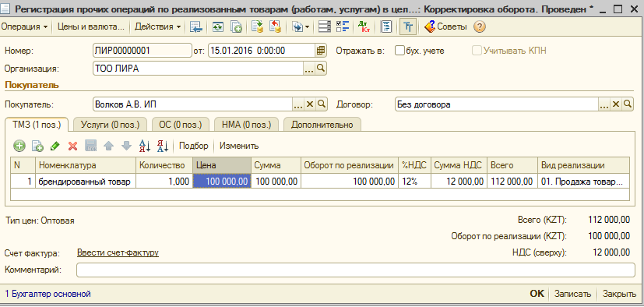Click the Изменить button

(239, 146)
